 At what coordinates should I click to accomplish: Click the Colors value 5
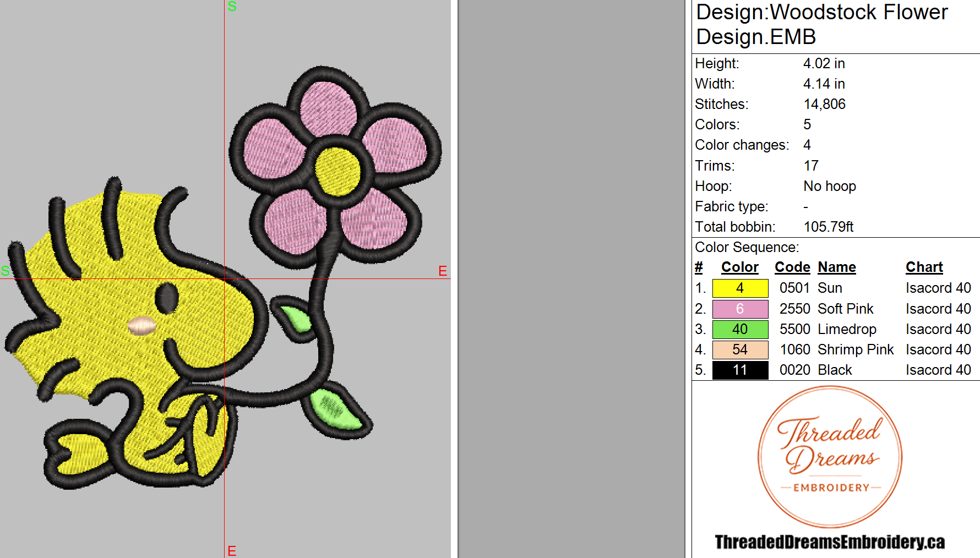point(807,124)
